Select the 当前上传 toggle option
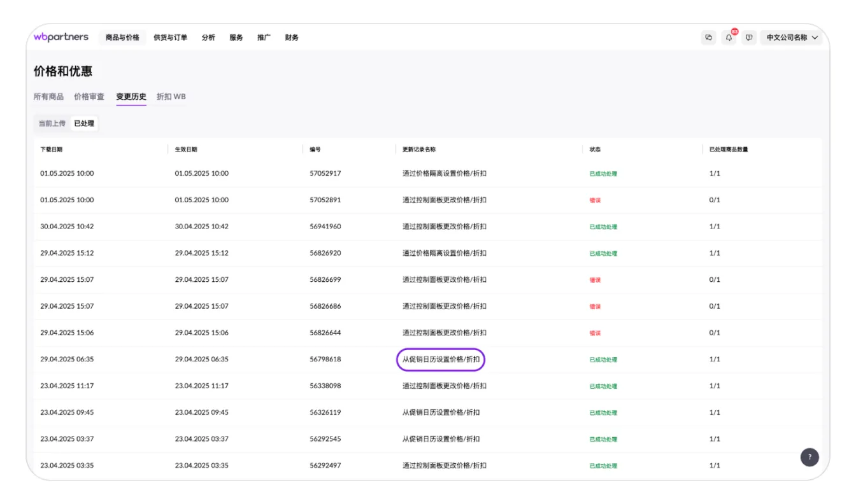The height and width of the screenshot is (504, 856). 52,123
